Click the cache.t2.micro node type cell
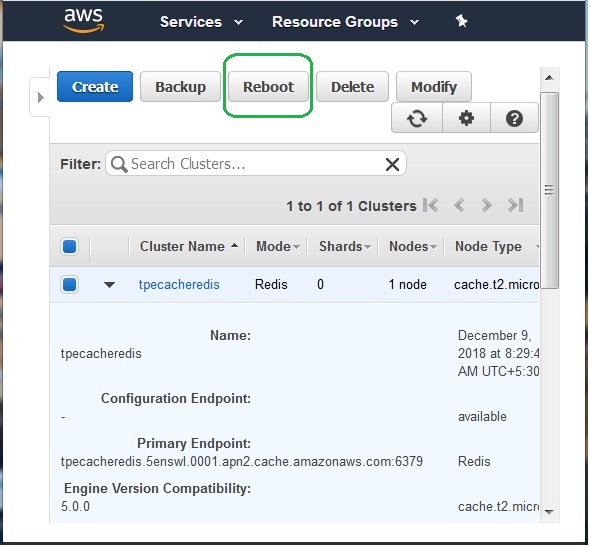This screenshot has width=590, height=548. tap(497, 285)
